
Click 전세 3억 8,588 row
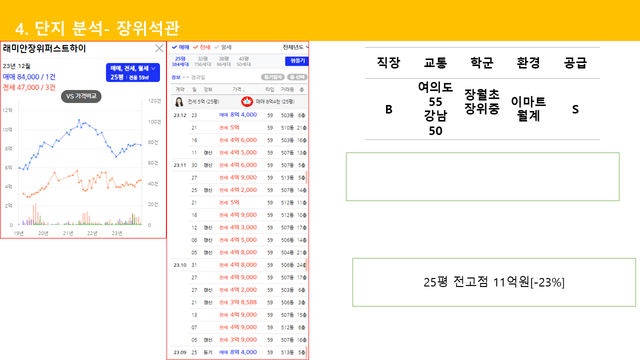tap(239, 302)
